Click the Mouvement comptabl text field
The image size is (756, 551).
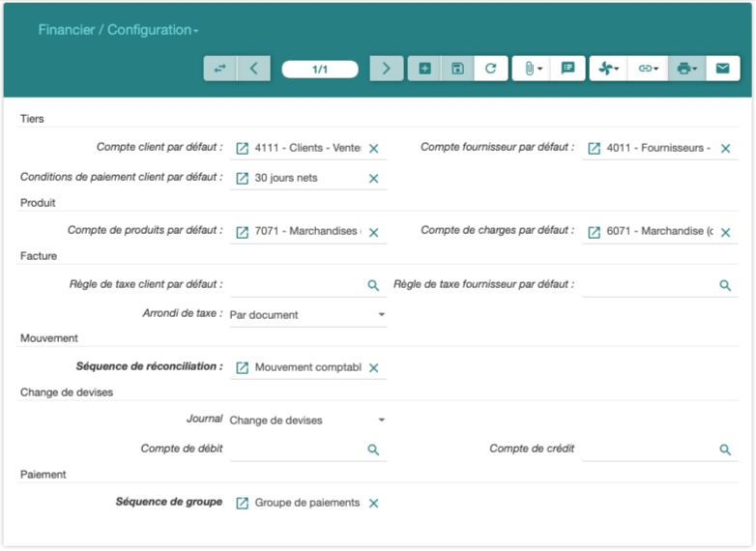[307, 367]
